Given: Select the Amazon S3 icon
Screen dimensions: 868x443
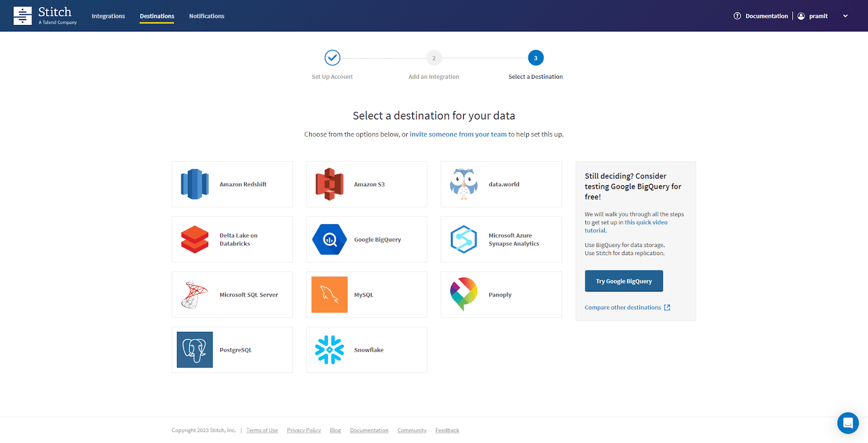Looking at the screenshot, I should (x=329, y=184).
